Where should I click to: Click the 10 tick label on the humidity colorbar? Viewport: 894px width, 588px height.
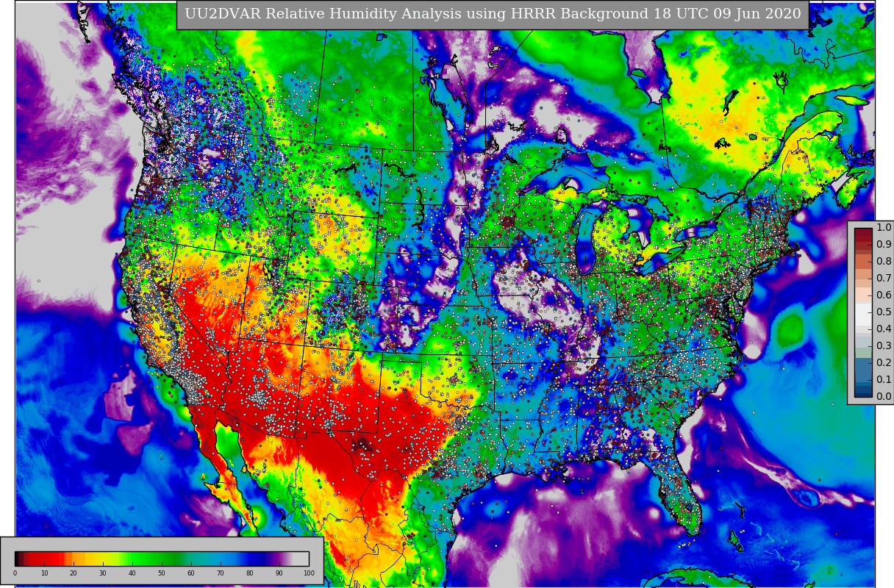click(44, 573)
